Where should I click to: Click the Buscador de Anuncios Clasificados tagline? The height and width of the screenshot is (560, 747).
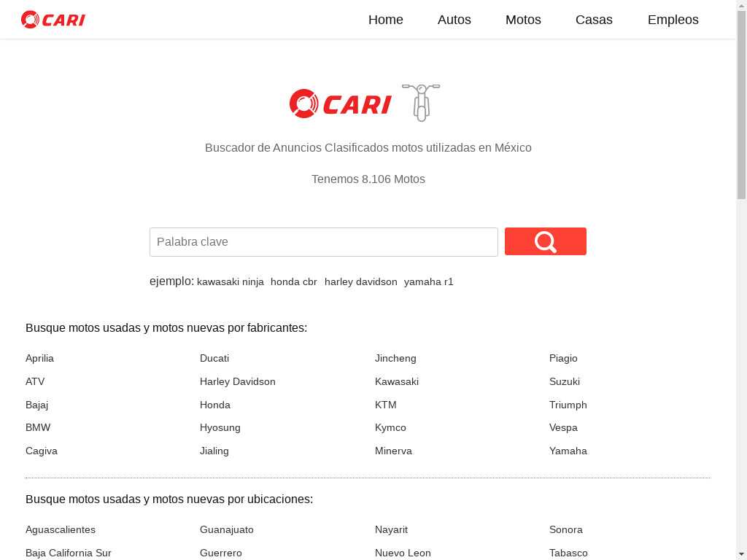pyautogui.click(x=368, y=147)
